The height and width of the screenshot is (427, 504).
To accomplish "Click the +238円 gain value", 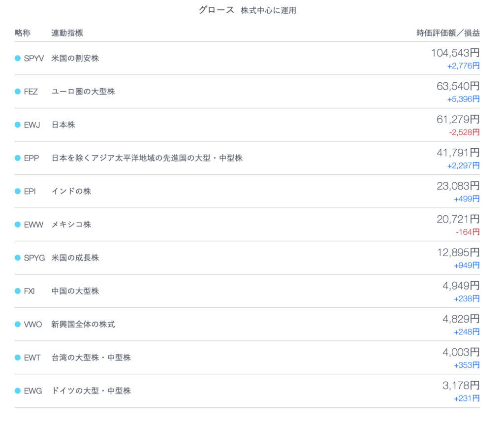I will coord(467,299).
